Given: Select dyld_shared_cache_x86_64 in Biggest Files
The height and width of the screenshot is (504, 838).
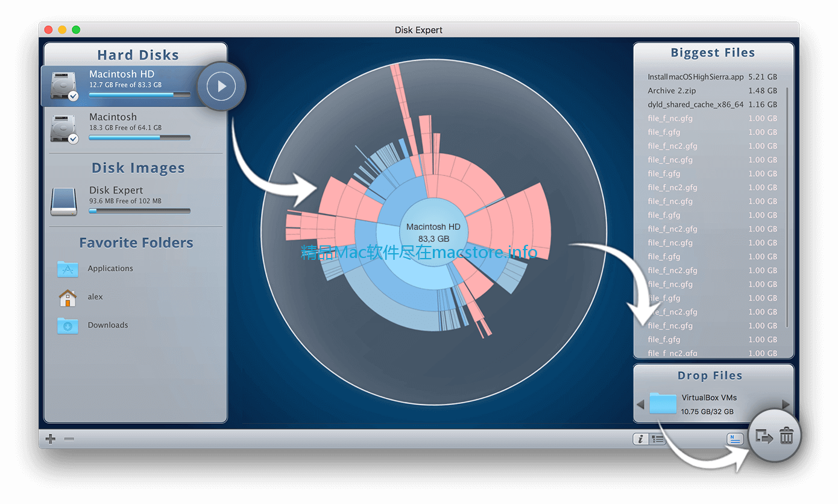Looking at the screenshot, I should point(696,105).
